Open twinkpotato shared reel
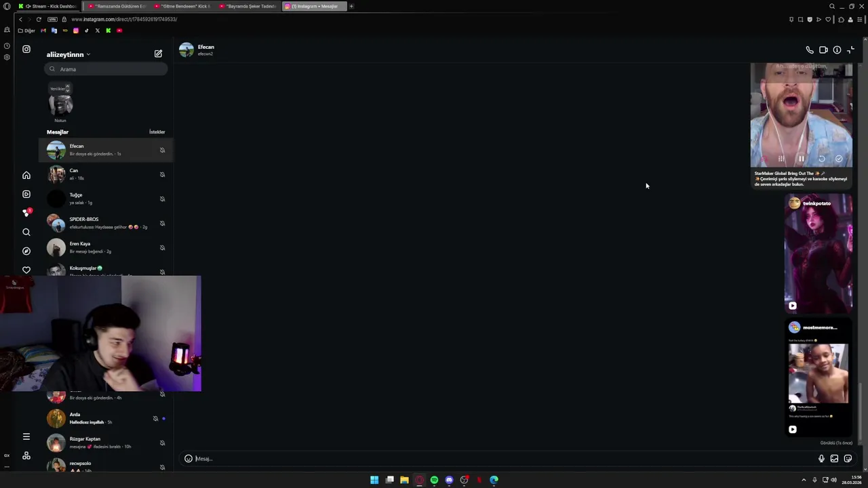This screenshot has width=868, height=488. point(818,253)
